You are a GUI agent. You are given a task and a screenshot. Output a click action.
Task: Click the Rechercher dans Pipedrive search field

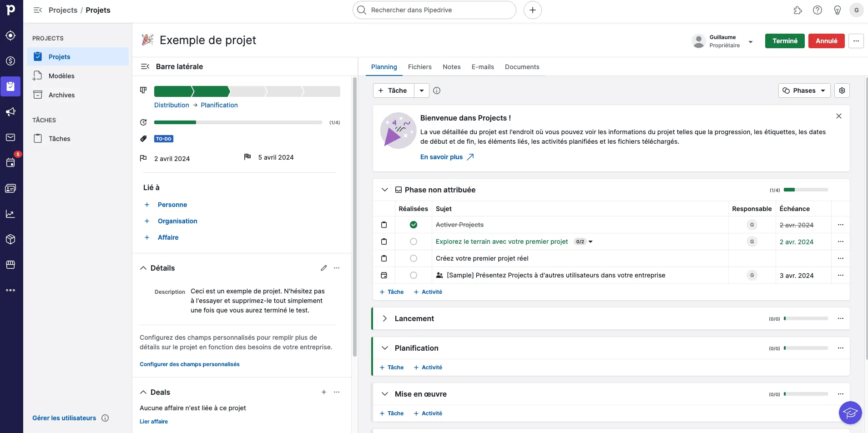[434, 10]
